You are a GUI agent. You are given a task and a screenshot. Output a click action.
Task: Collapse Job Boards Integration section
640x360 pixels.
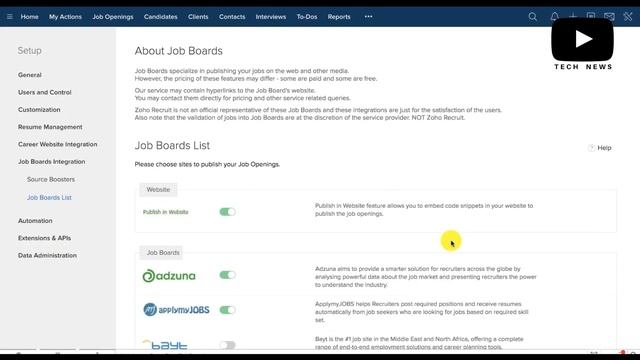pyautogui.click(x=51, y=162)
